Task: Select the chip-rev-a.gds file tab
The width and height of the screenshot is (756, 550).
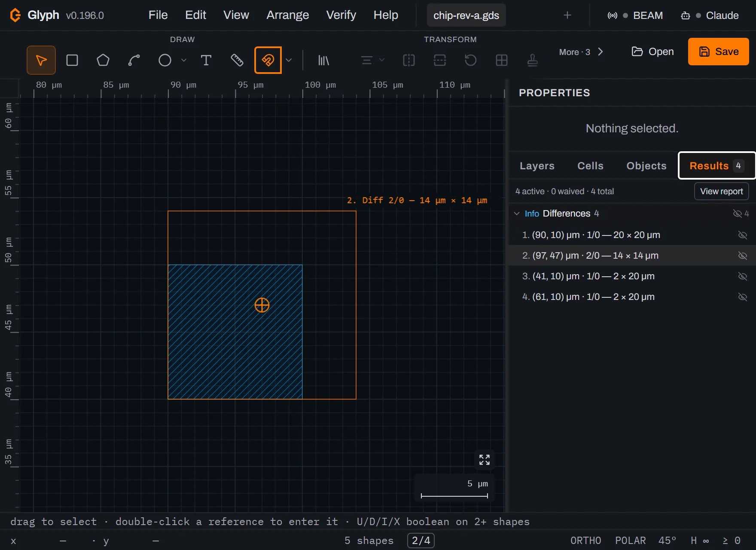Action: coord(466,15)
